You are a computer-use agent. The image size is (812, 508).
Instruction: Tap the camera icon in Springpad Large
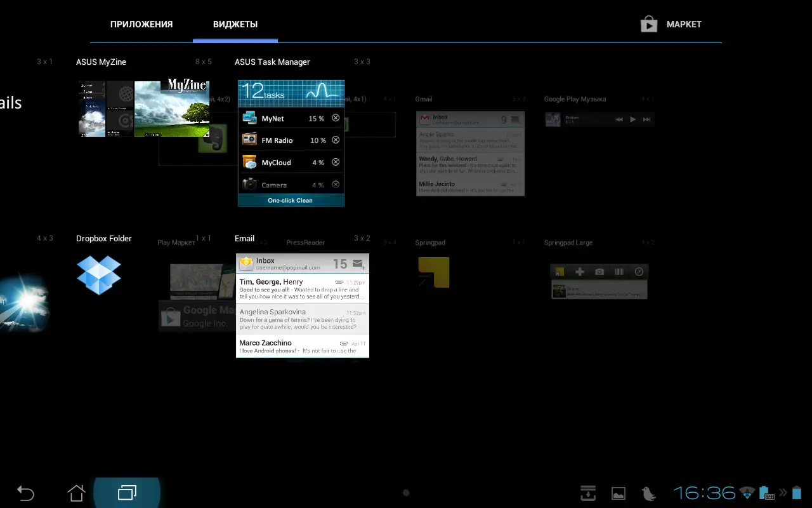tap(599, 272)
